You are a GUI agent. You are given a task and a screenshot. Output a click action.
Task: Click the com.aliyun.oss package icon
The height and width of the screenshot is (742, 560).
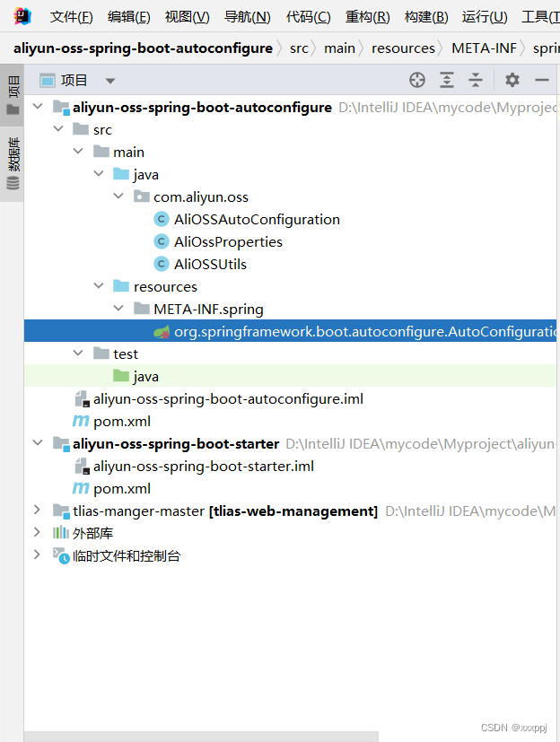click(x=142, y=196)
